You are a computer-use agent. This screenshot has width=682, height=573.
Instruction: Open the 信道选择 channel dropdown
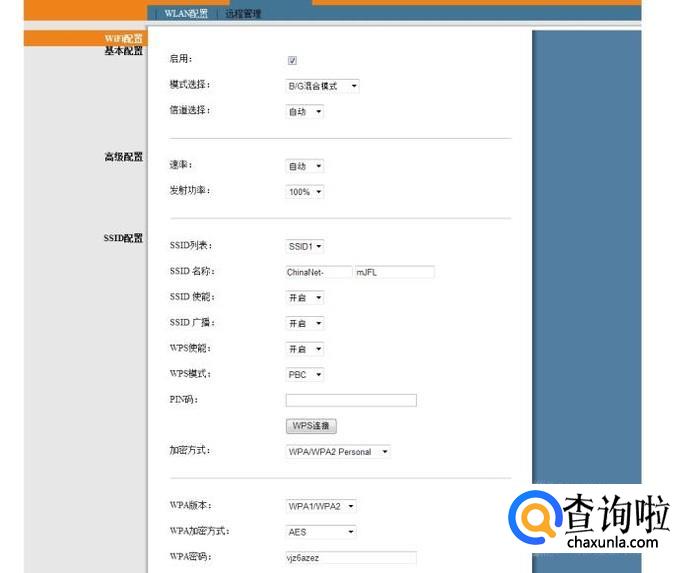[x=305, y=112]
